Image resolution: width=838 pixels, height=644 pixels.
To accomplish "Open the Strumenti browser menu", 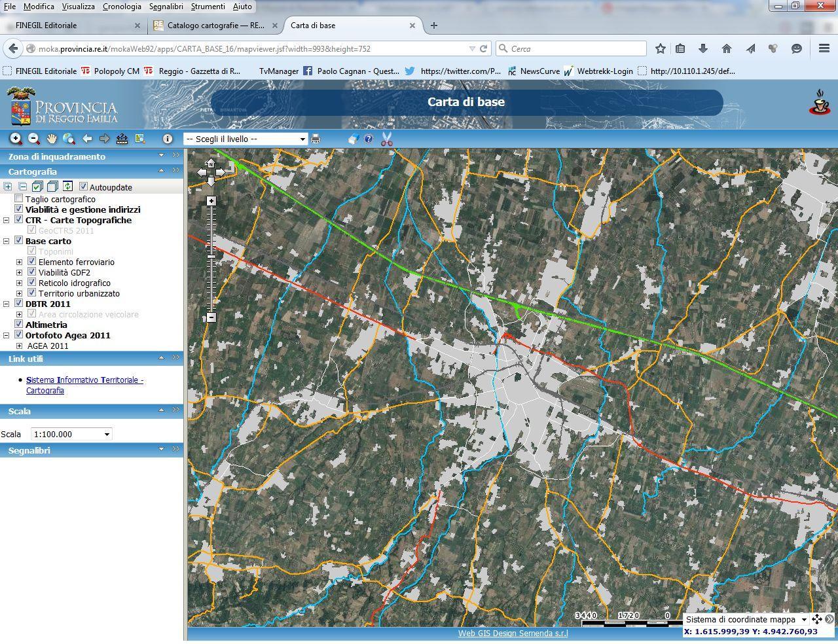I will click(208, 6).
